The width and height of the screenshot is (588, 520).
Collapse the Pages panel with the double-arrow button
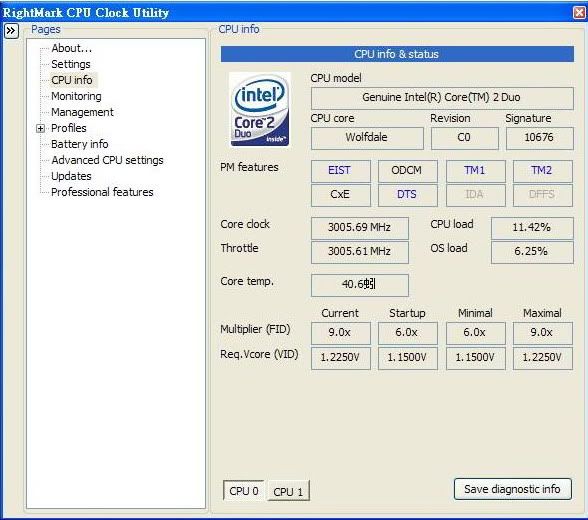tap(11, 31)
